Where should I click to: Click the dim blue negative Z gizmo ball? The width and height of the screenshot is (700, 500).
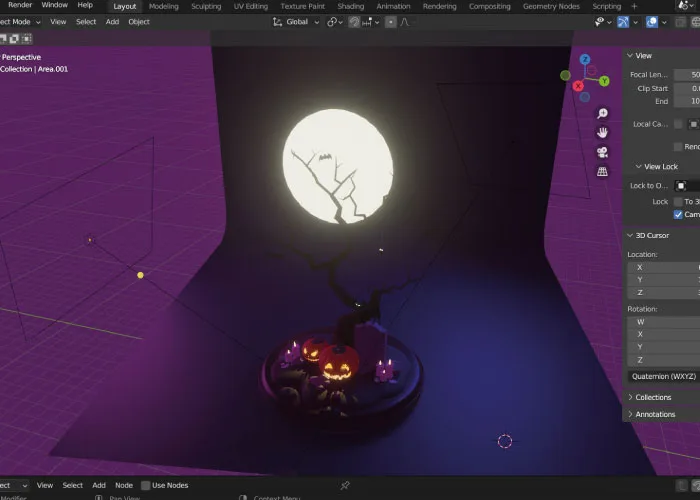coord(585,97)
